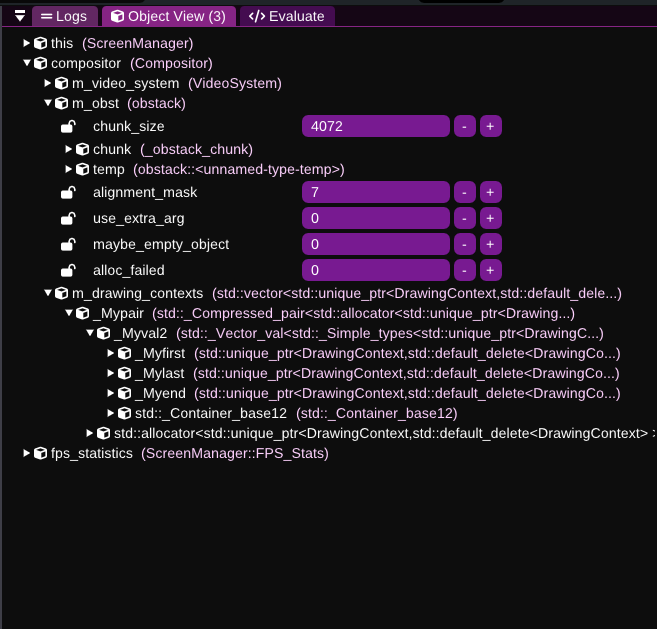Click the cube icon next to _Myfirst

click(124, 354)
